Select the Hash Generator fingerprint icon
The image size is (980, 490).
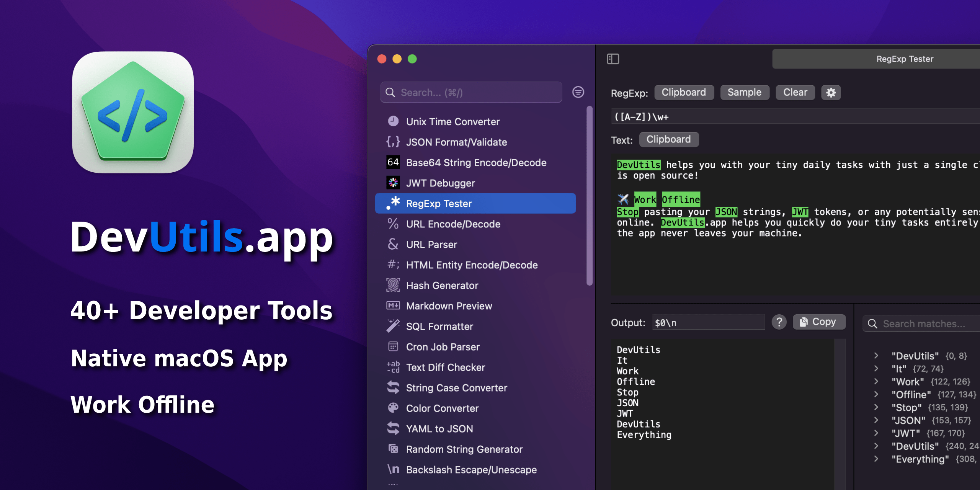pyautogui.click(x=393, y=285)
